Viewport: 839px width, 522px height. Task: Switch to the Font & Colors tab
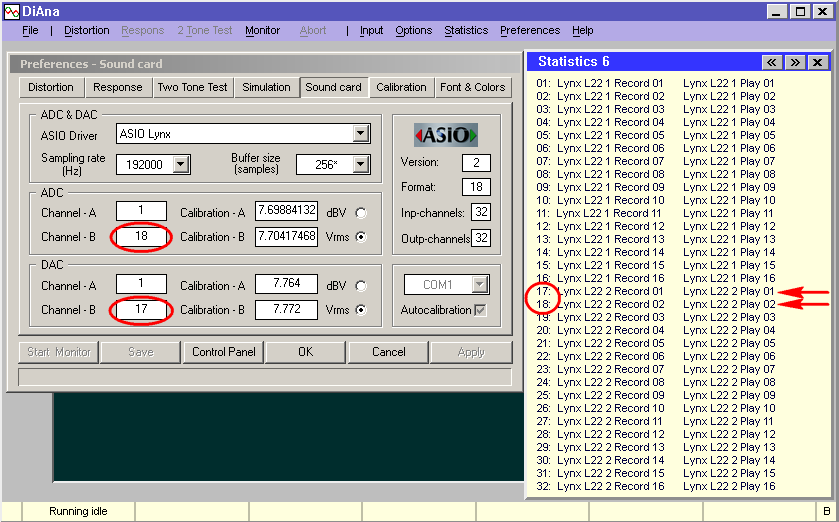tap(473, 87)
